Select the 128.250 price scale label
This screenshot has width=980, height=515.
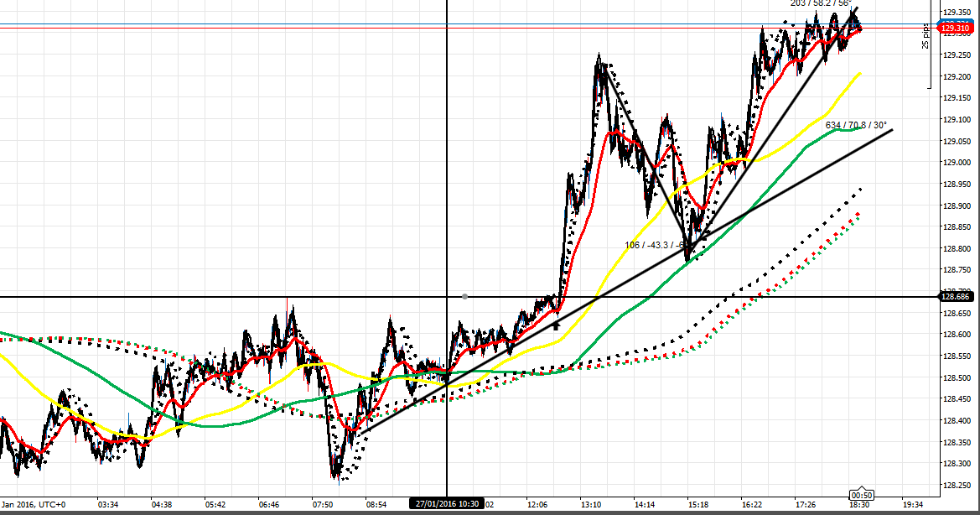pyautogui.click(x=956, y=486)
